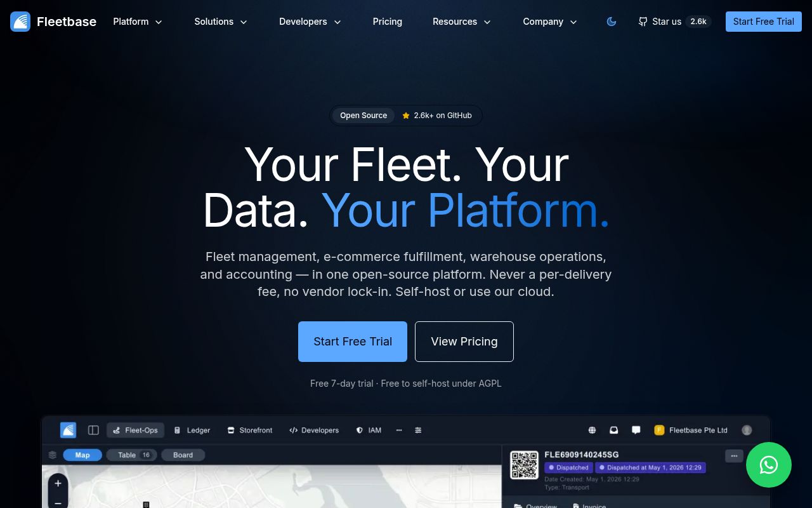Click the order ID FLE6909140245SG
Screen dimensions: 812x508
[x=582, y=455]
